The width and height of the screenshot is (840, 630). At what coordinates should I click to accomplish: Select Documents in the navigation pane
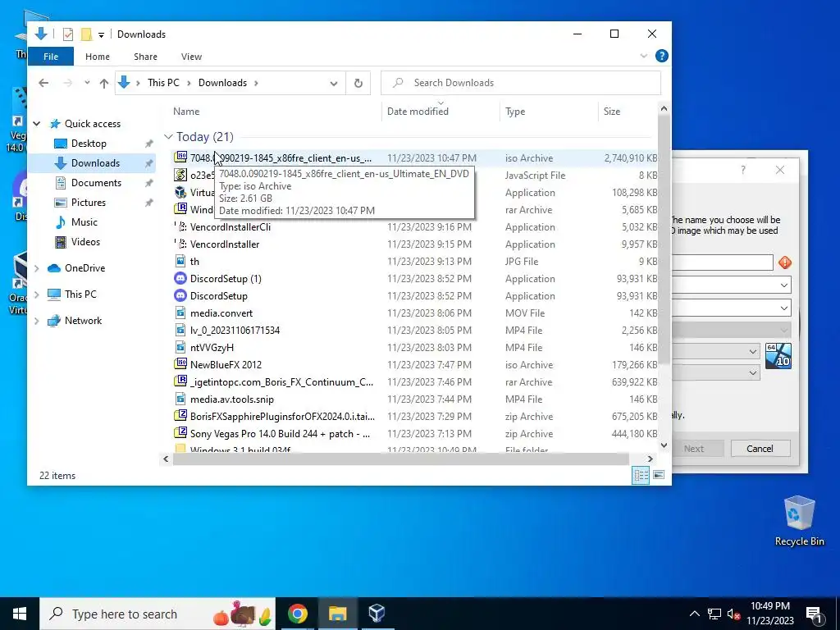96,183
